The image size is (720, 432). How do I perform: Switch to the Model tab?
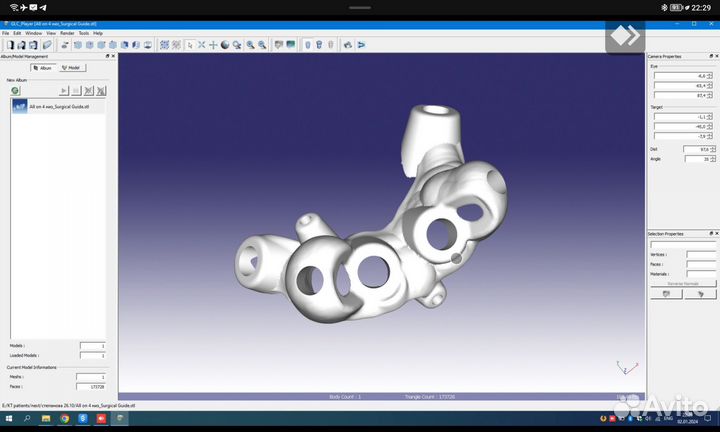[71, 68]
